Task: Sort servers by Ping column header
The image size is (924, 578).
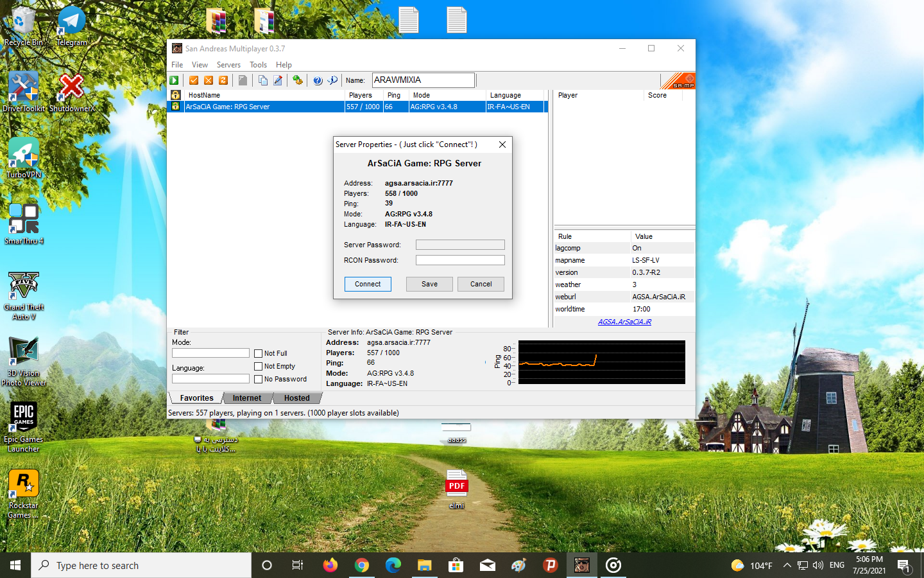Action: [396, 95]
